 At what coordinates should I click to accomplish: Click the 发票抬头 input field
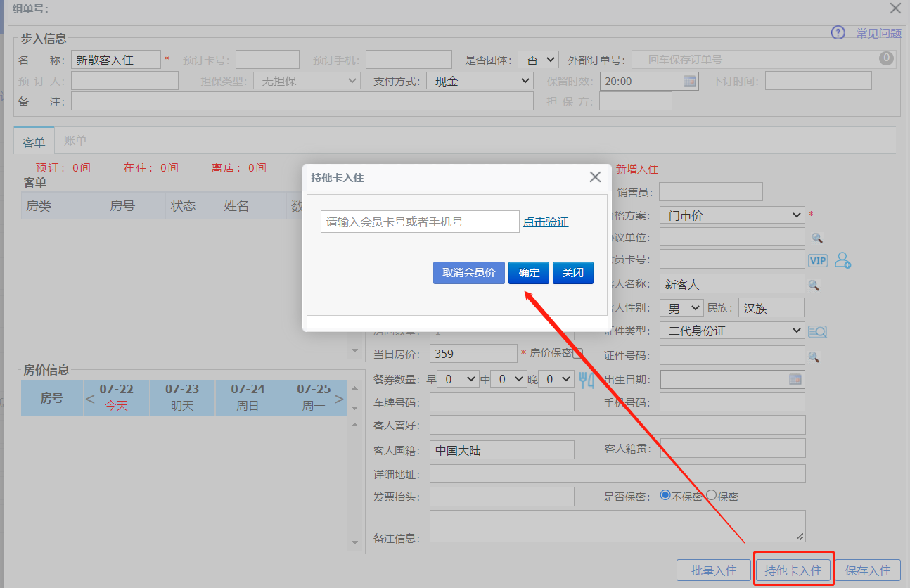[502, 497]
